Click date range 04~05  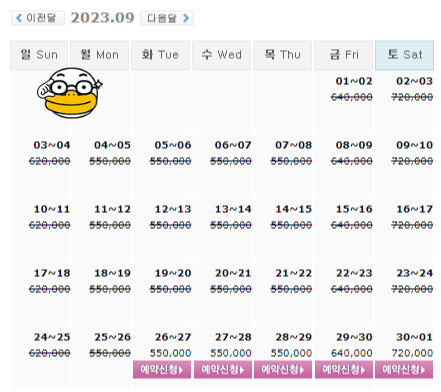[112, 145]
